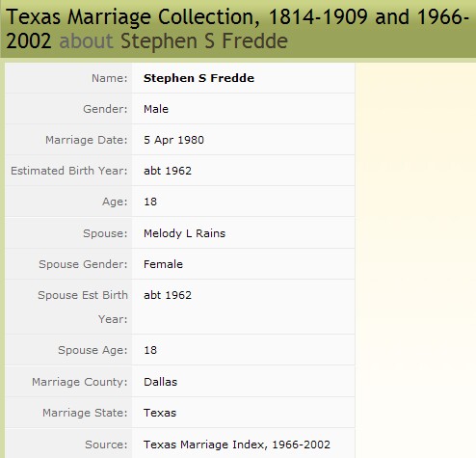
Task: Click 'about Stephen S Fredde' in the header
Action: point(173,41)
